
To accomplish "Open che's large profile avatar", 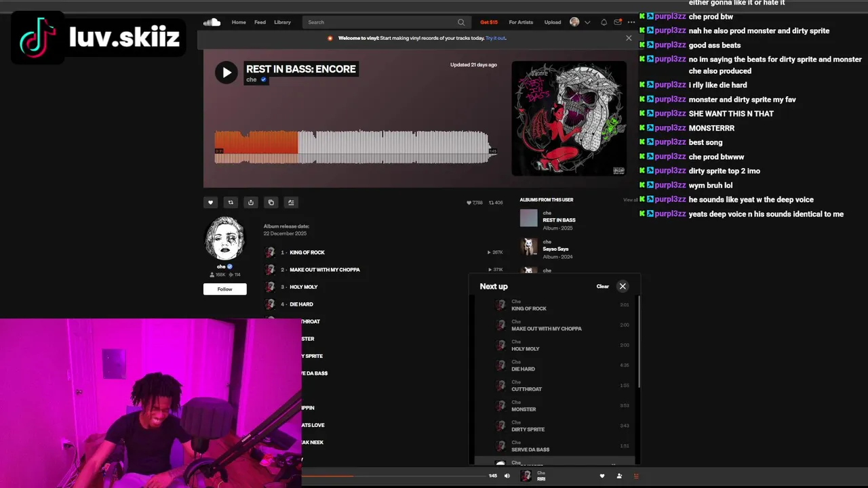I will (x=224, y=239).
